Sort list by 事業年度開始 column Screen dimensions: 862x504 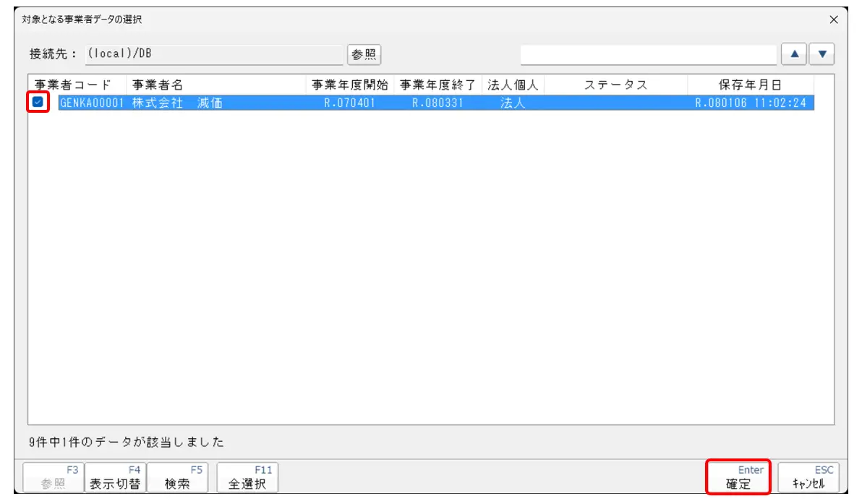(349, 85)
